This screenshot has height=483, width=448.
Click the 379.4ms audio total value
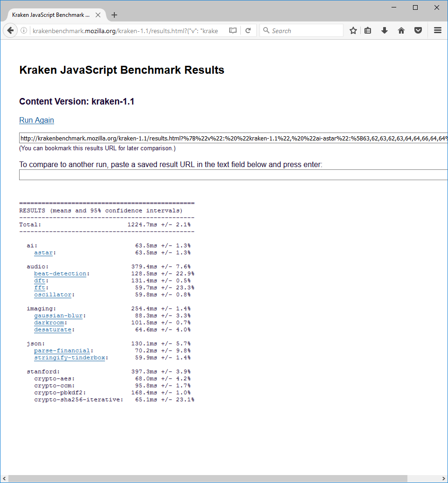coord(144,266)
